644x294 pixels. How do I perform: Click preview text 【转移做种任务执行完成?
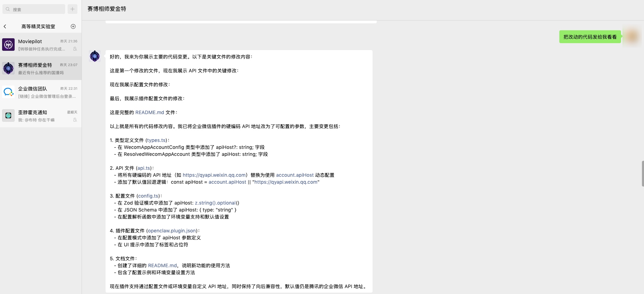click(x=41, y=49)
